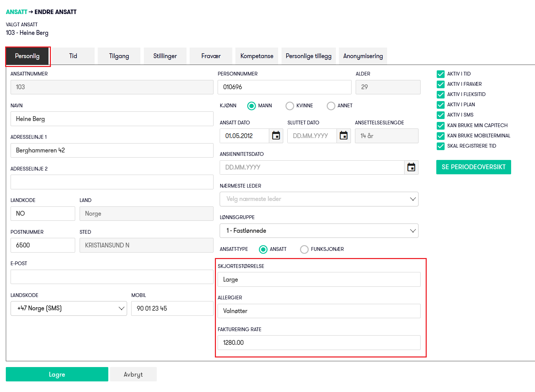Follow the Ansatt breadcrumb link
This screenshot has height=392, width=535.
(16, 12)
